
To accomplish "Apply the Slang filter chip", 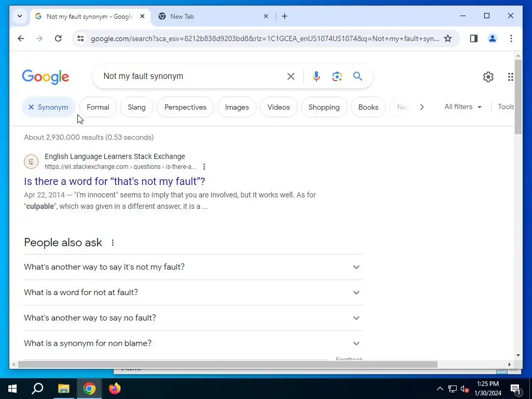I will 137,107.
